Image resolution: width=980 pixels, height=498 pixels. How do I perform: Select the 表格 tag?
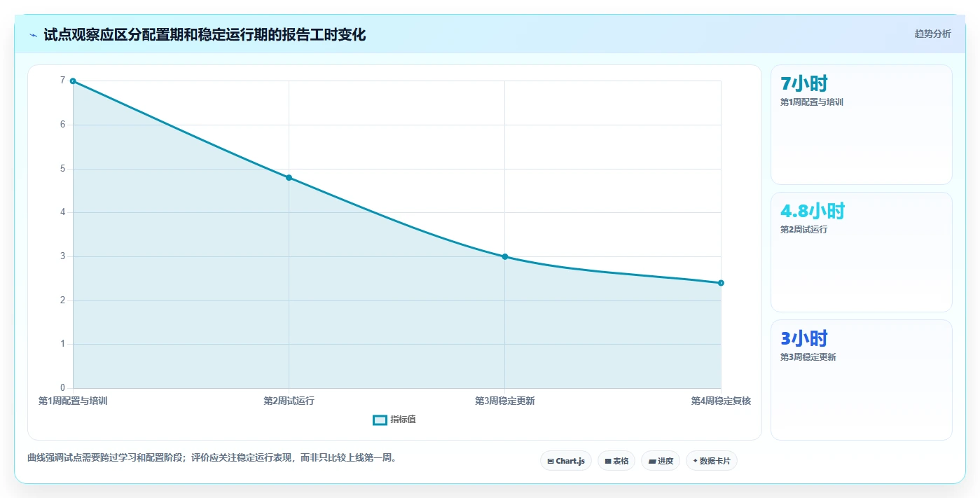(616, 461)
